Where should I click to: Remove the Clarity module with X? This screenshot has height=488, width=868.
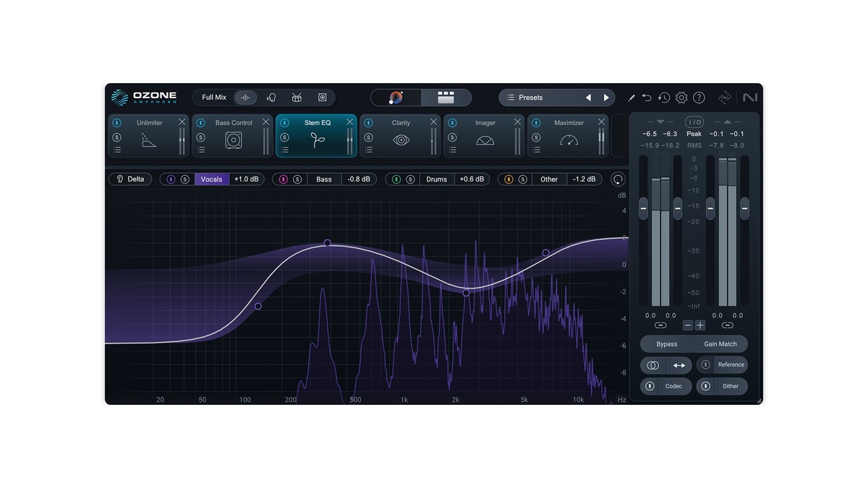pos(434,122)
